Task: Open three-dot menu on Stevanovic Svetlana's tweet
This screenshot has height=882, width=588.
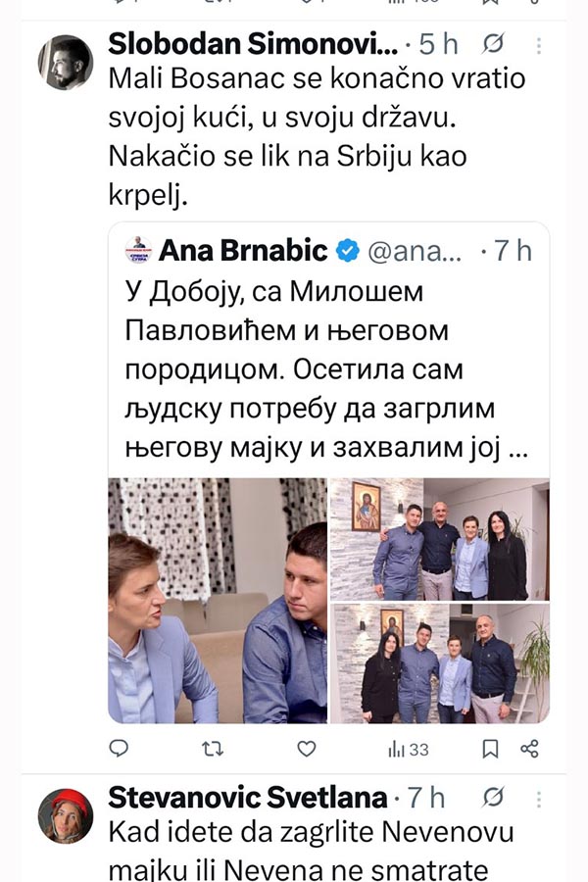Action: point(538,799)
